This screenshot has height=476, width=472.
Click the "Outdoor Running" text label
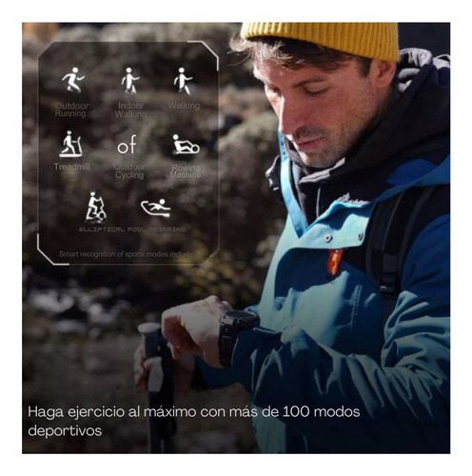click(x=71, y=109)
